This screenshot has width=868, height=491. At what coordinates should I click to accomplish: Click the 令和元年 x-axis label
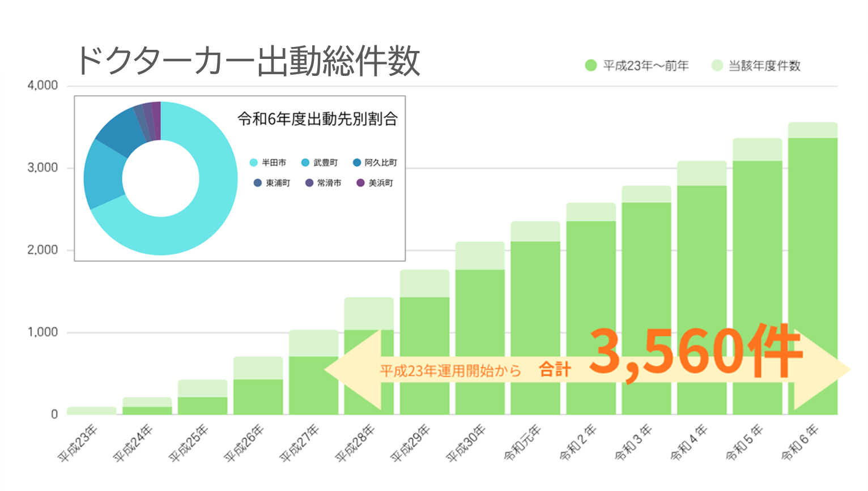click(522, 443)
